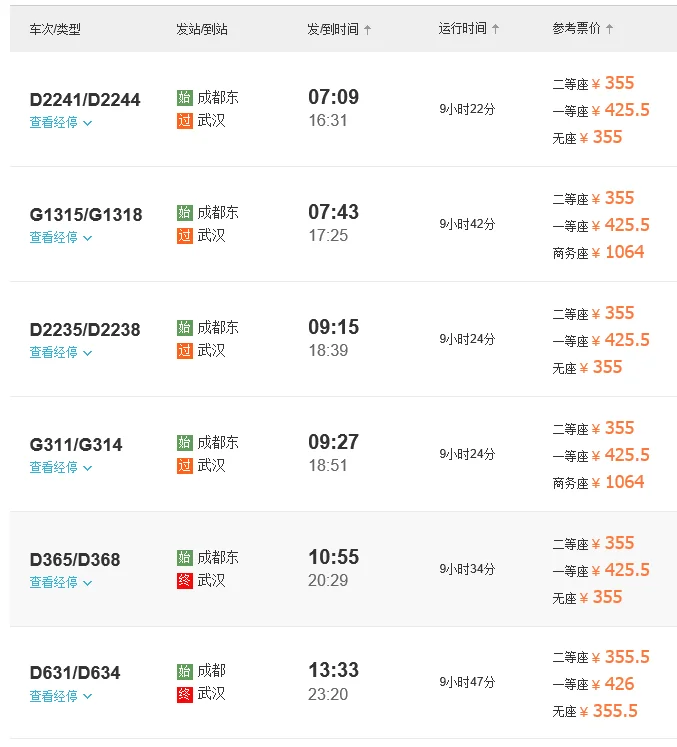Click the green 始 icon for D2241/D2244
This screenshot has width=677, height=747.
184,98
